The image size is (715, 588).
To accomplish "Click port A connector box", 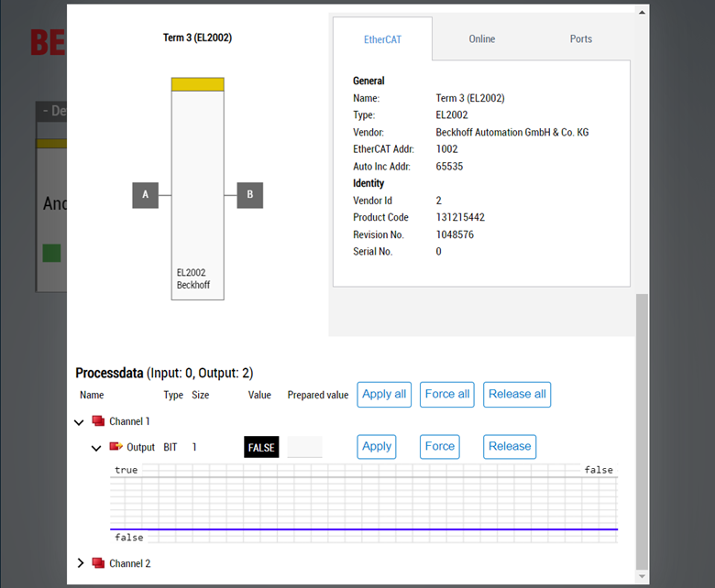I will tap(146, 195).
